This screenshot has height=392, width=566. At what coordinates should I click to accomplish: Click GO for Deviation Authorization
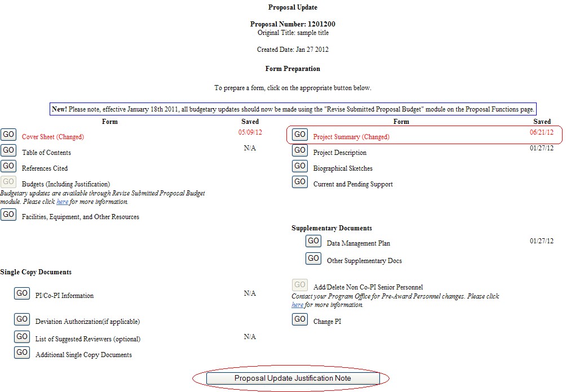click(22, 319)
